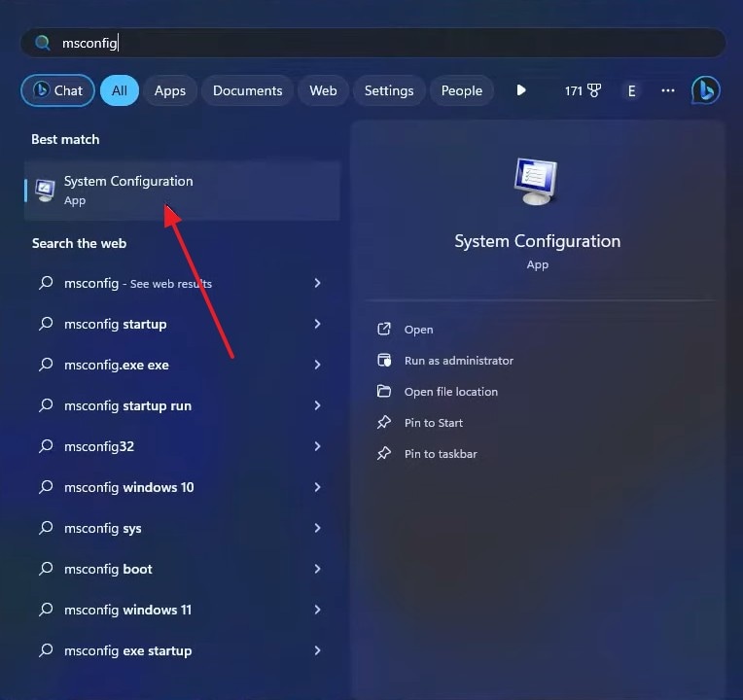Screen dimensions: 743x700
Task: Switch to the Documents filter tab
Action: (x=247, y=90)
